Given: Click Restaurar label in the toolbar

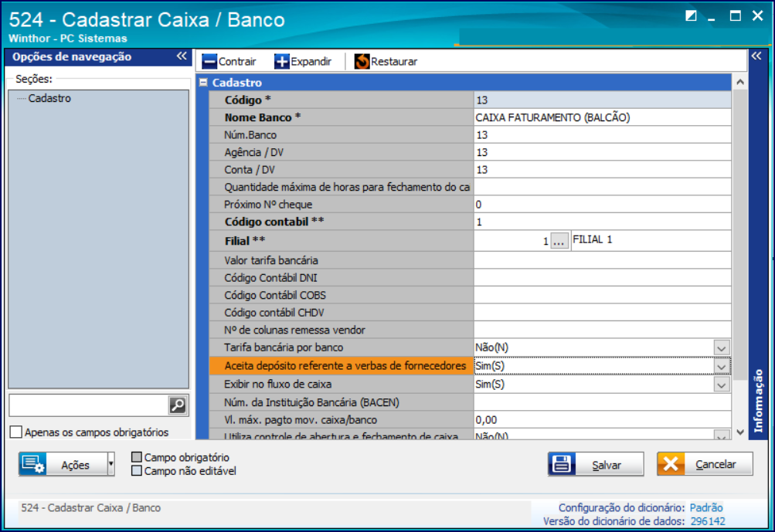Looking at the screenshot, I should tap(394, 62).
